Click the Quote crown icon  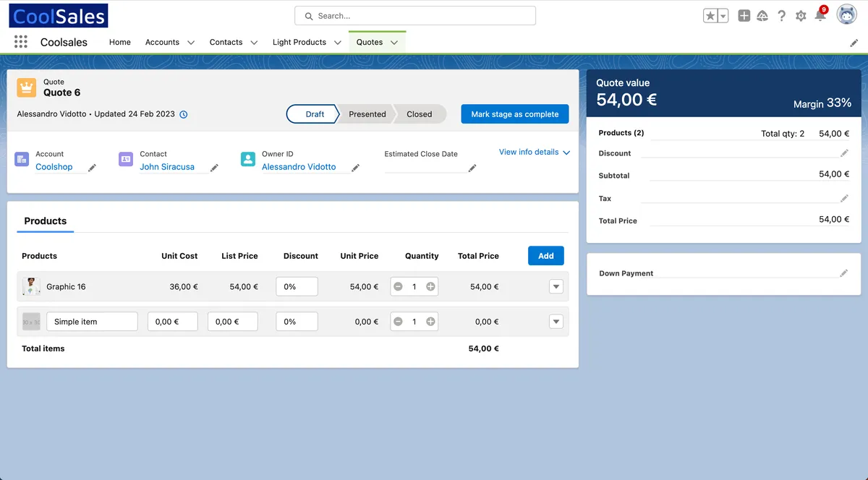pos(27,87)
